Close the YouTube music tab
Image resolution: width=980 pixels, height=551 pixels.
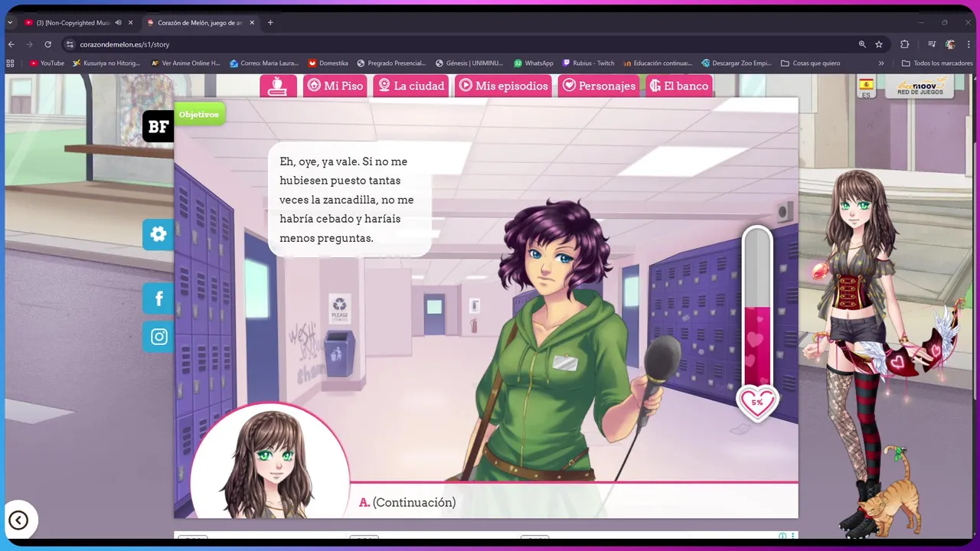pyautogui.click(x=131, y=23)
